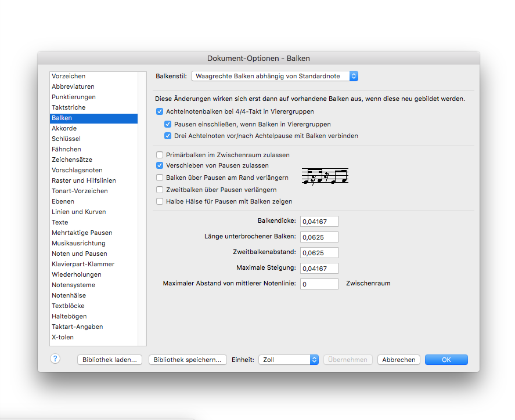Viewport: 515px width, 420px height.
Task: Select Texte entry
Action: tap(93, 222)
